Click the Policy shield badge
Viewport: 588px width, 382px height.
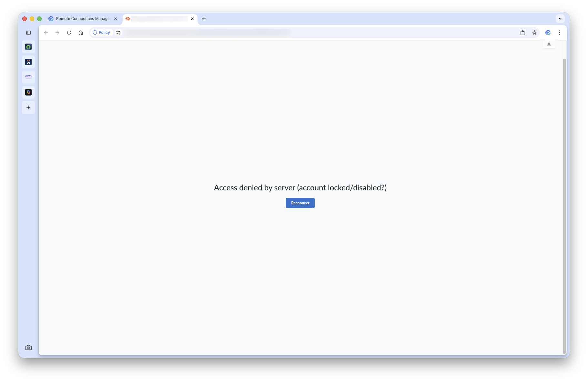coord(101,33)
